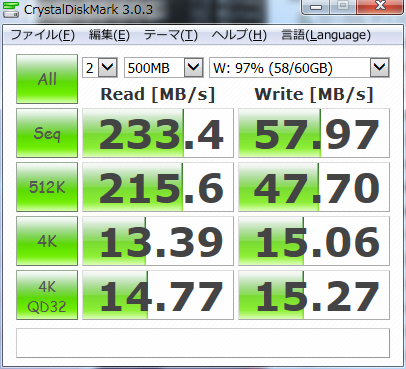Start the 4K random test
Image resolution: width=406 pixels, height=369 pixels.
click(47, 241)
